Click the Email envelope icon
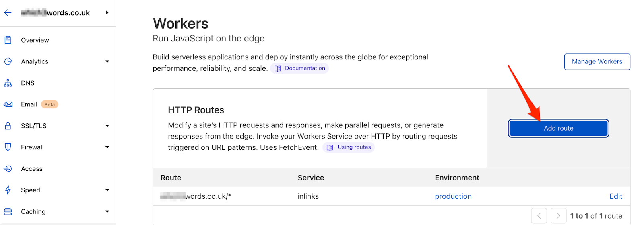 click(x=8, y=104)
